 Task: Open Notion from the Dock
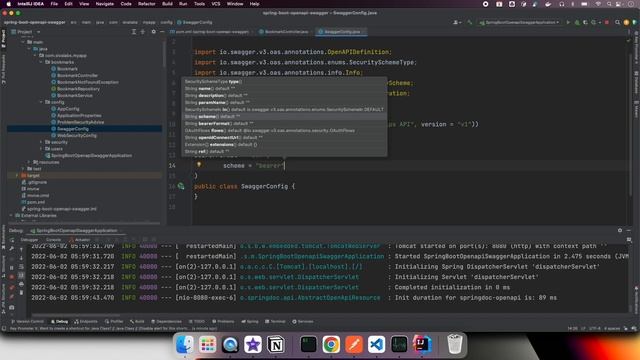[x=276, y=344]
